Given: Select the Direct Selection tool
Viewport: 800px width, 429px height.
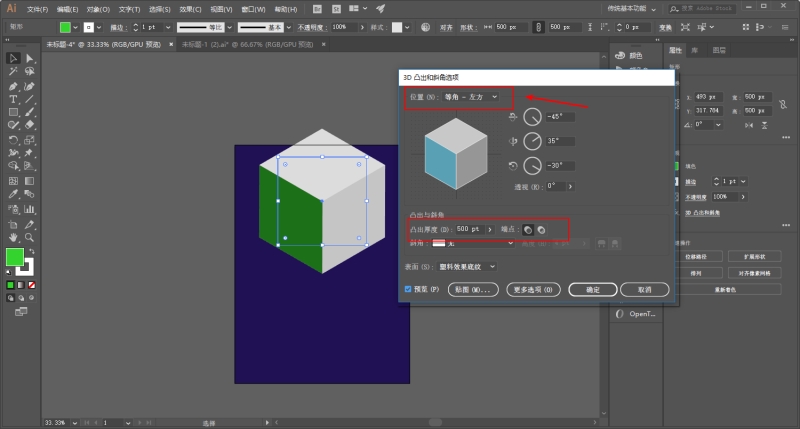Looking at the screenshot, I should [x=30, y=59].
